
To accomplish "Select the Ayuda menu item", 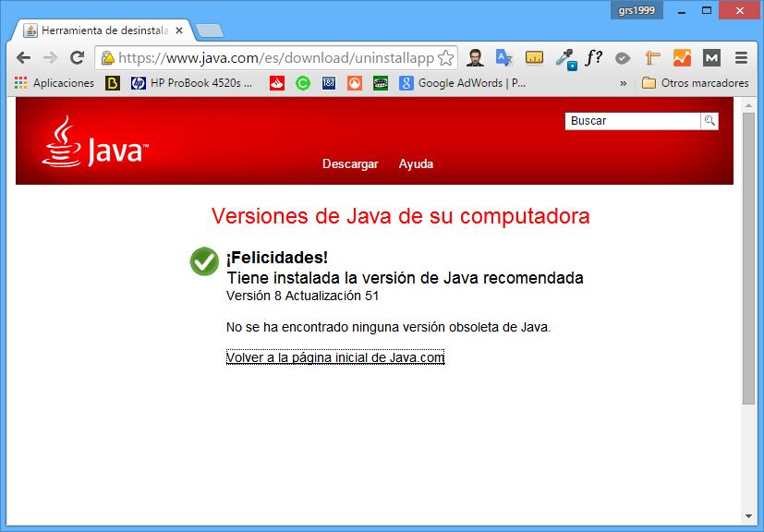I will (416, 164).
